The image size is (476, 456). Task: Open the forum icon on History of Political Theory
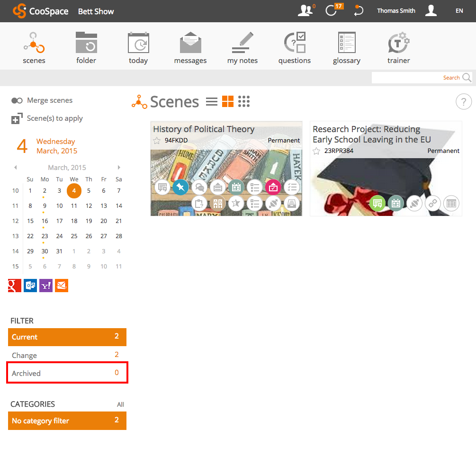162,188
